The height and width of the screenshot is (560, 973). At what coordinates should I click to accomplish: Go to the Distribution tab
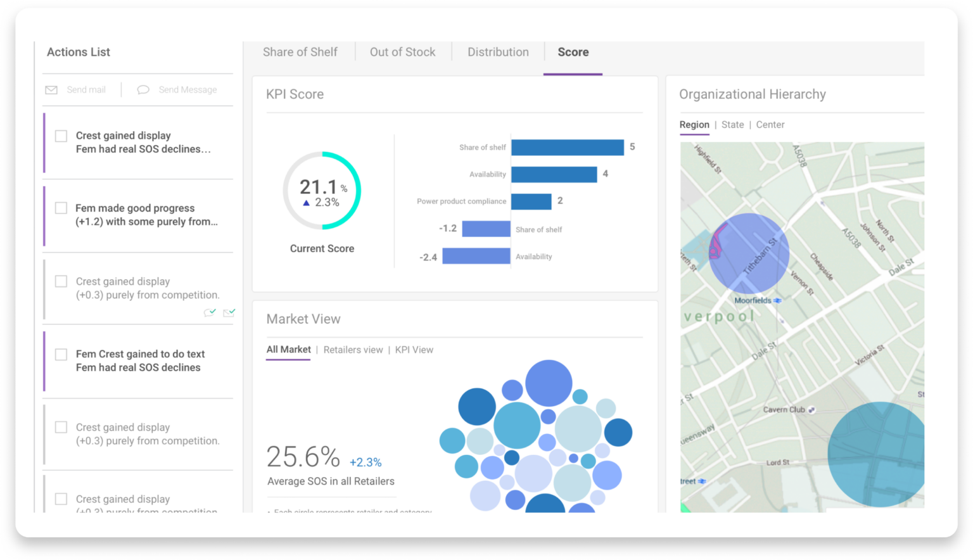498,53
